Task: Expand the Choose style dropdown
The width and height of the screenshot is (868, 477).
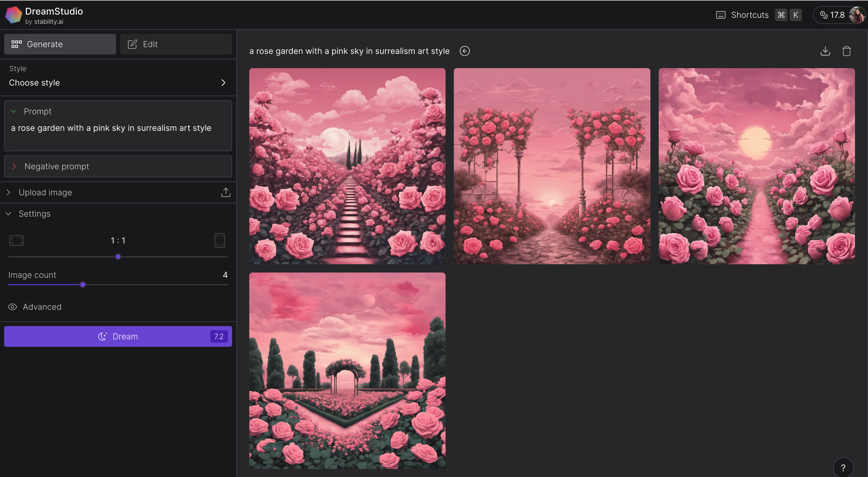Action: [118, 82]
